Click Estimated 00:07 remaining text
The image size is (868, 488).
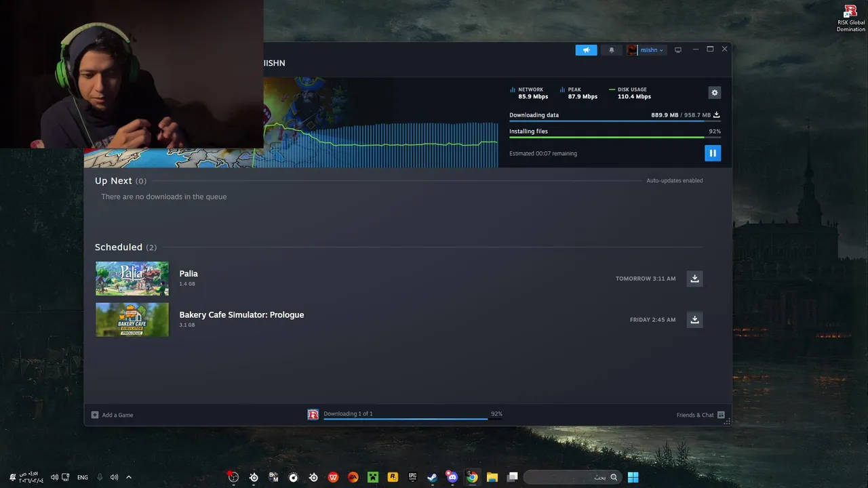[543, 153]
